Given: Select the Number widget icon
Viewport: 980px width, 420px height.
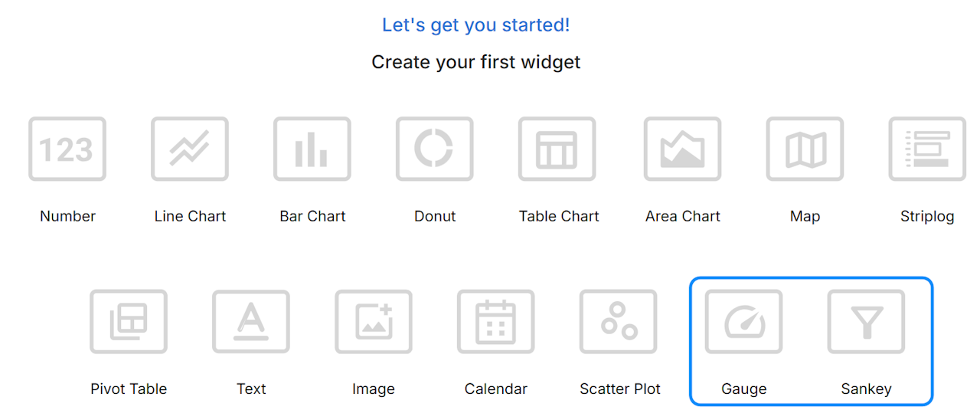Looking at the screenshot, I should [67, 149].
